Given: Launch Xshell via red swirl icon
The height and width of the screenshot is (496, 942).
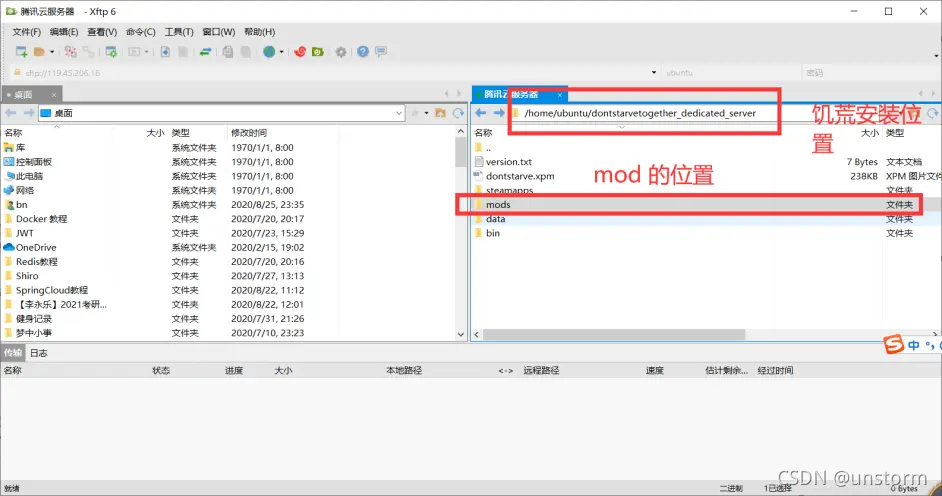Looking at the screenshot, I should pyautogui.click(x=300, y=52).
